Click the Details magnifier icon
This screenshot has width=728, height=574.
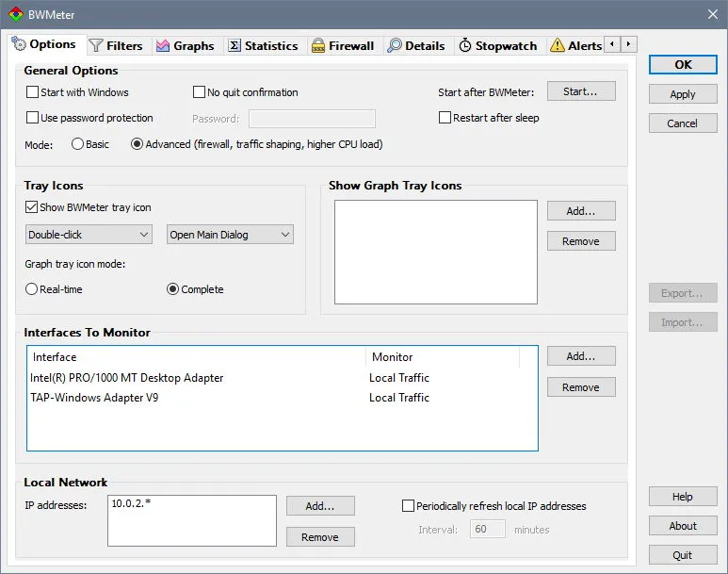(x=395, y=45)
